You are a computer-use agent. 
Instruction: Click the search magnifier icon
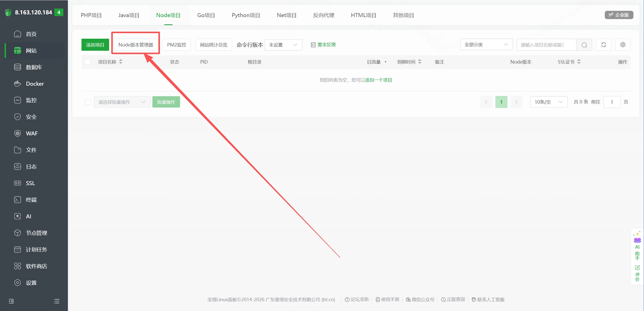pyautogui.click(x=584, y=45)
